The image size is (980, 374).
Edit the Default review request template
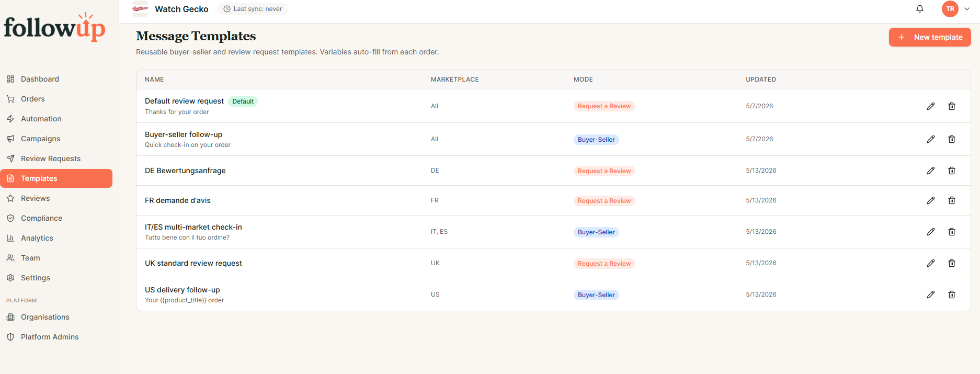pyautogui.click(x=931, y=106)
